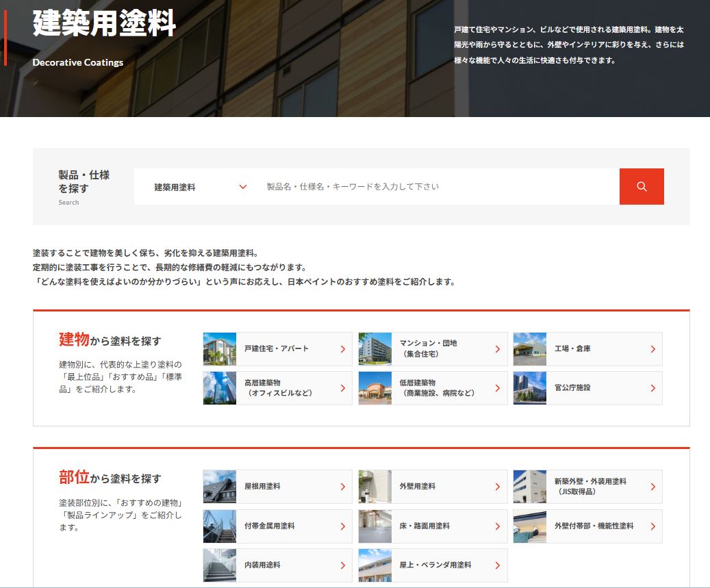The width and height of the screenshot is (710, 588).
Task: Open 高層建築物 (オフィスビルなど) link
Action: [277, 388]
